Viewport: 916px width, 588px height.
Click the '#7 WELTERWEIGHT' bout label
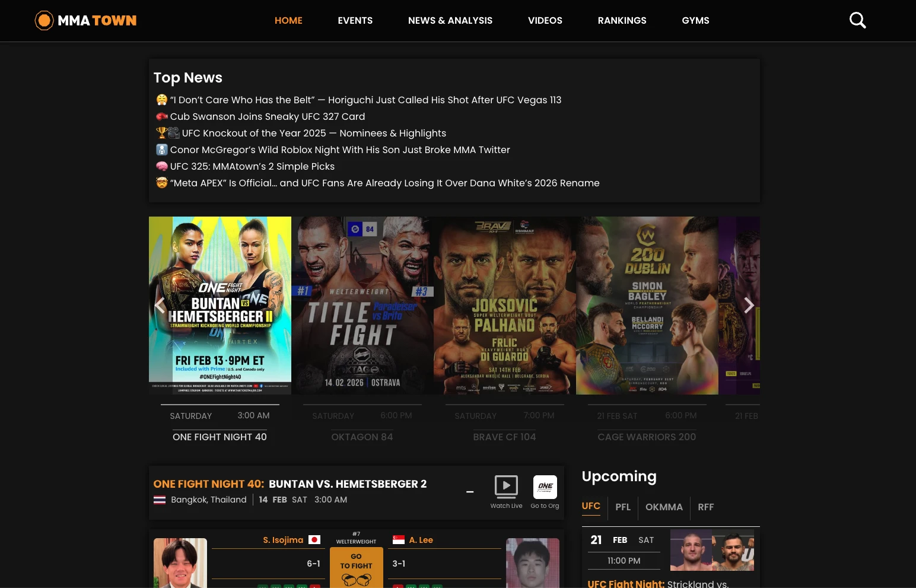click(x=356, y=538)
